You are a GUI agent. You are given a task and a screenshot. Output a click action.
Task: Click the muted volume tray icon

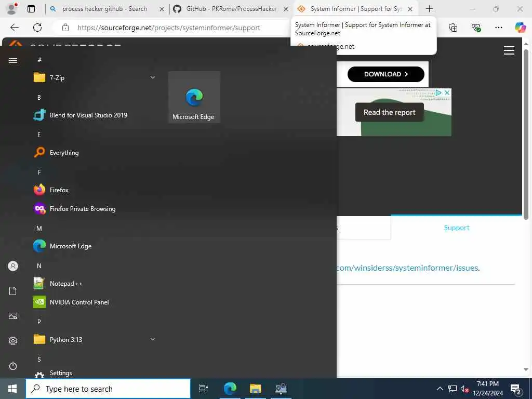pos(464,389)
